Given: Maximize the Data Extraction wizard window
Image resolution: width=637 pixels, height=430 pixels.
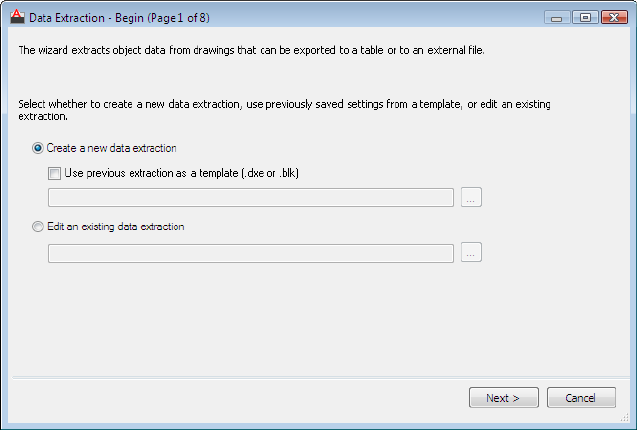Looking at the screenshot, I should [584, 17].
